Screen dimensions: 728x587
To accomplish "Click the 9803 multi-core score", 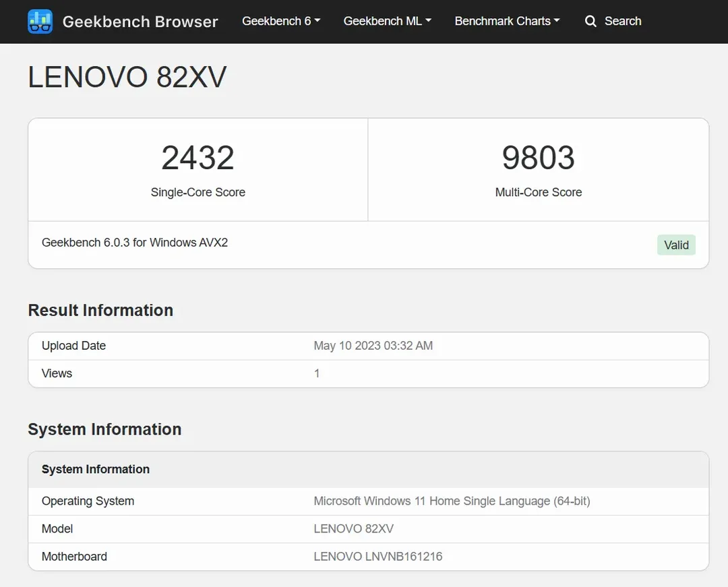I will (x=538, y=158).
